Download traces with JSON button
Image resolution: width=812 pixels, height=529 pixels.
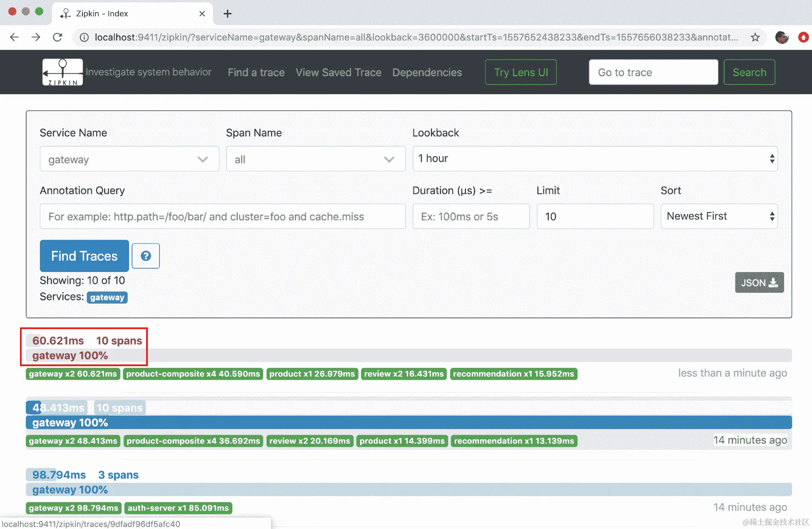pyautogui.click(x=759, y=282)
